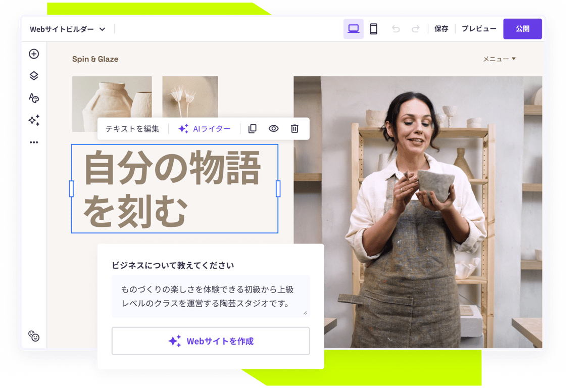The image size is (588, 388).
Task: Click the more options ellipsis icon
Action: tap(34, 142)
